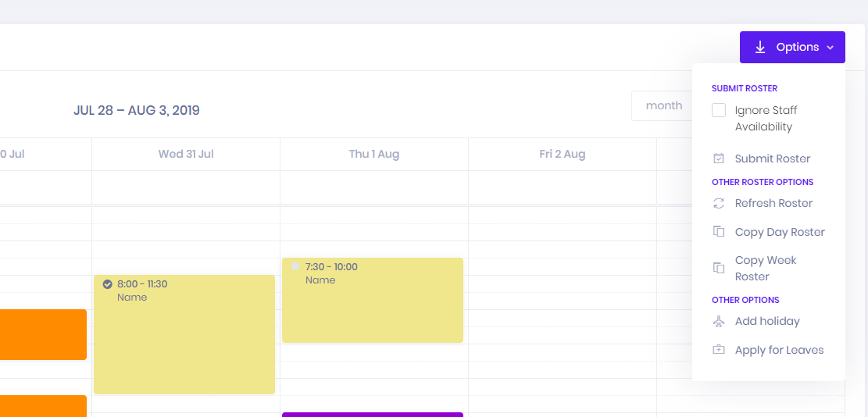Image resolution: width=868 pixels, height=417 pixels.
Task: Select the purple shift block
Action: [372, 415]
